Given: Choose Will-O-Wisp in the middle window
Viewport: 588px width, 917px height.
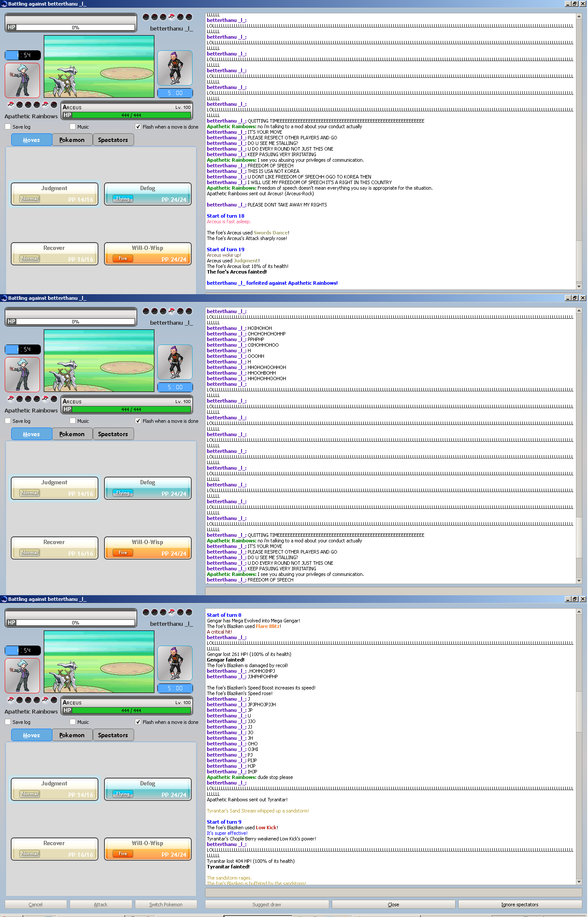Looking at the screenshot, I should tap(148, 548).
